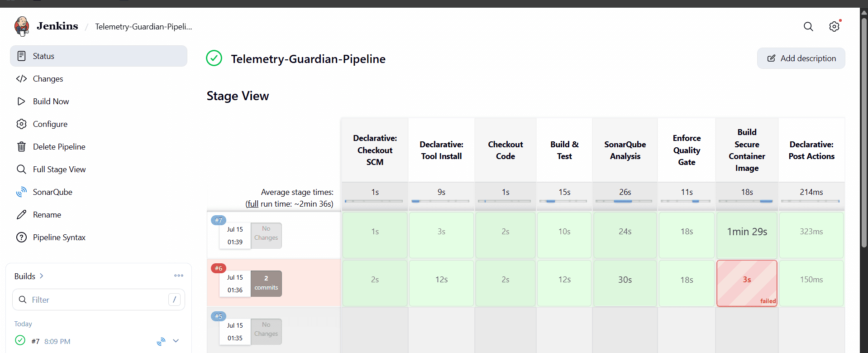This screenshot has height=353, width=868.
Task: Click the build #7 success status icon
Action: 20,340
